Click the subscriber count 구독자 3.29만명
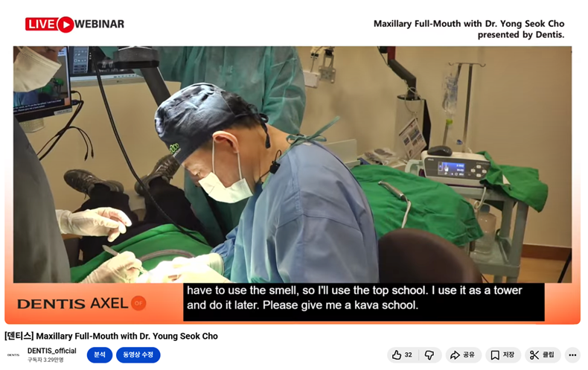This screenshot has width=588, height=370. point(45,360)
